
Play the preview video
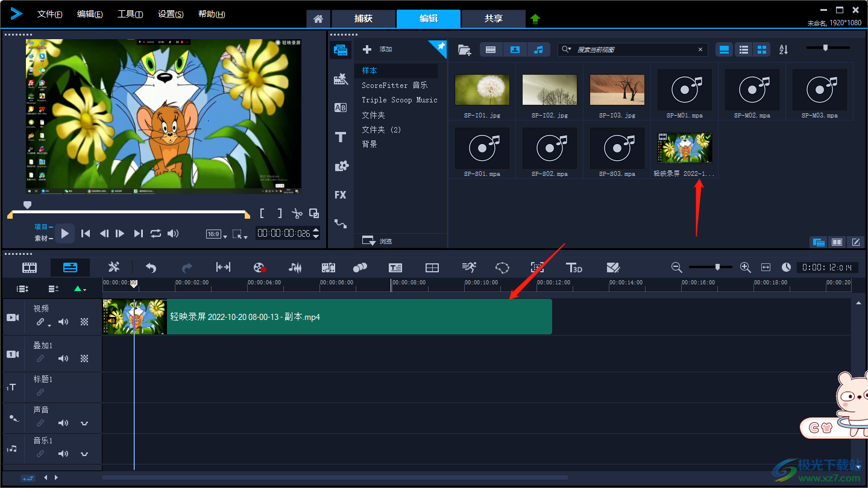click(x=65, y=233)
